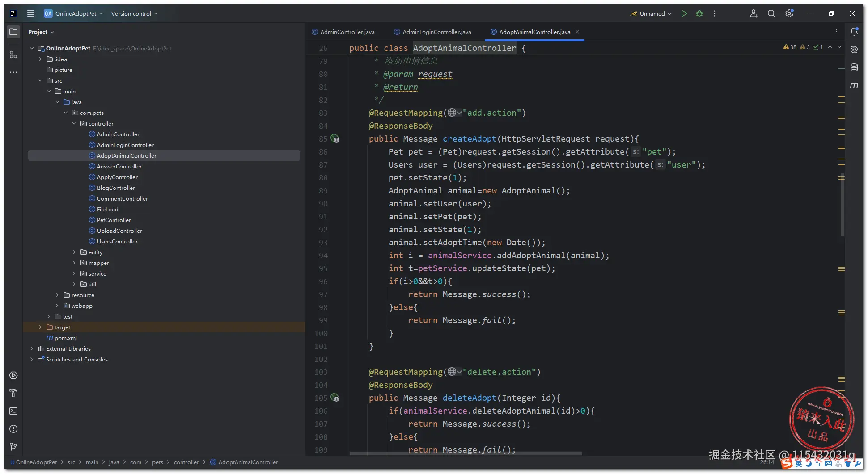Click caret position 26:14 in status bar

pos(767,462)
